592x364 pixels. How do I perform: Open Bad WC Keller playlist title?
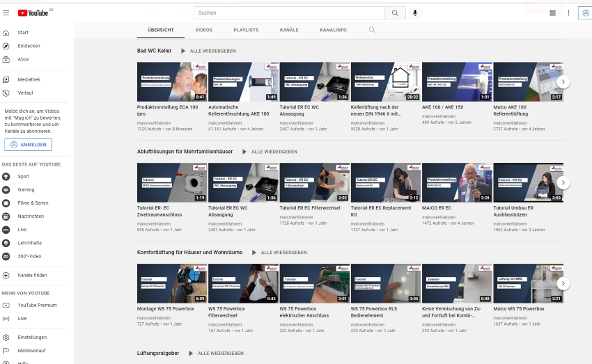pyautogui.click(x=154, y=51)
